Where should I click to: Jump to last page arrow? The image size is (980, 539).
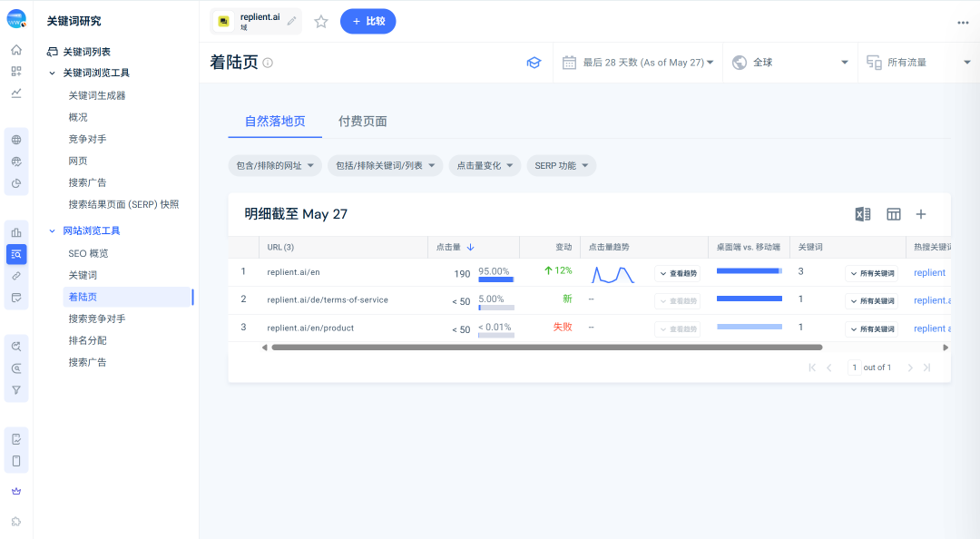[926, 367]
